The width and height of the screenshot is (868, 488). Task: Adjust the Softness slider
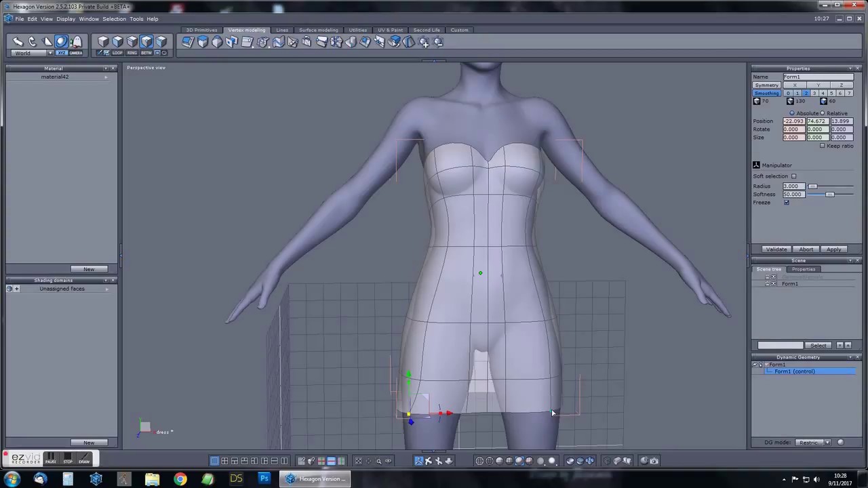(x=829, y=195)
